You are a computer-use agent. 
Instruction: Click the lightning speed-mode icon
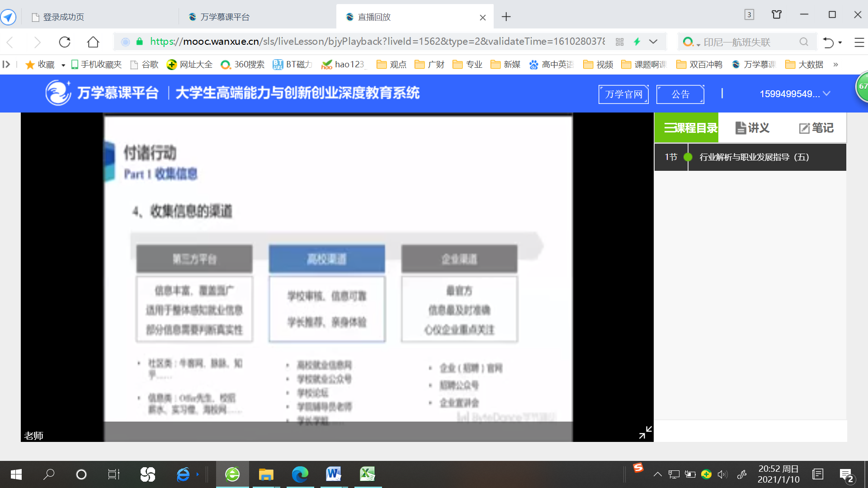coord(637,42)
